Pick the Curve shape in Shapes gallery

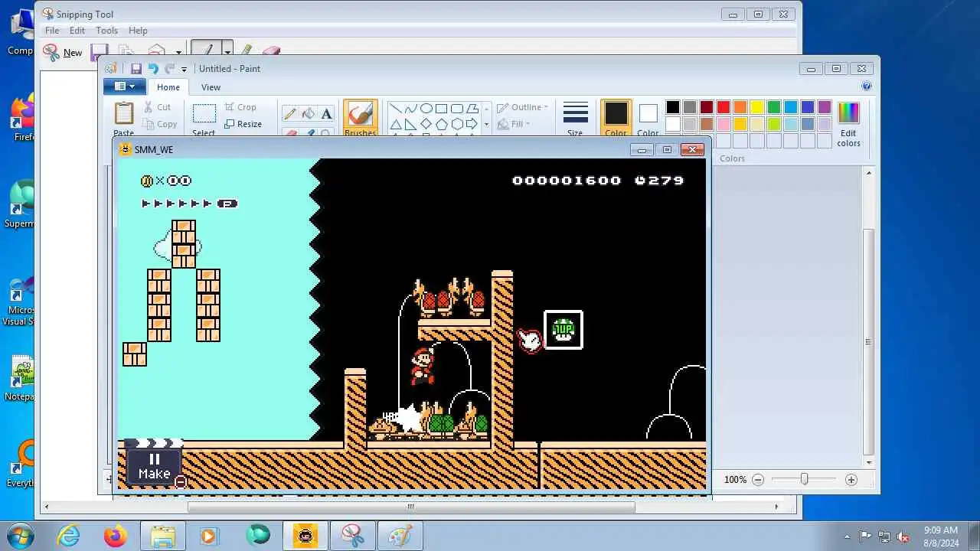click(411, 109)
